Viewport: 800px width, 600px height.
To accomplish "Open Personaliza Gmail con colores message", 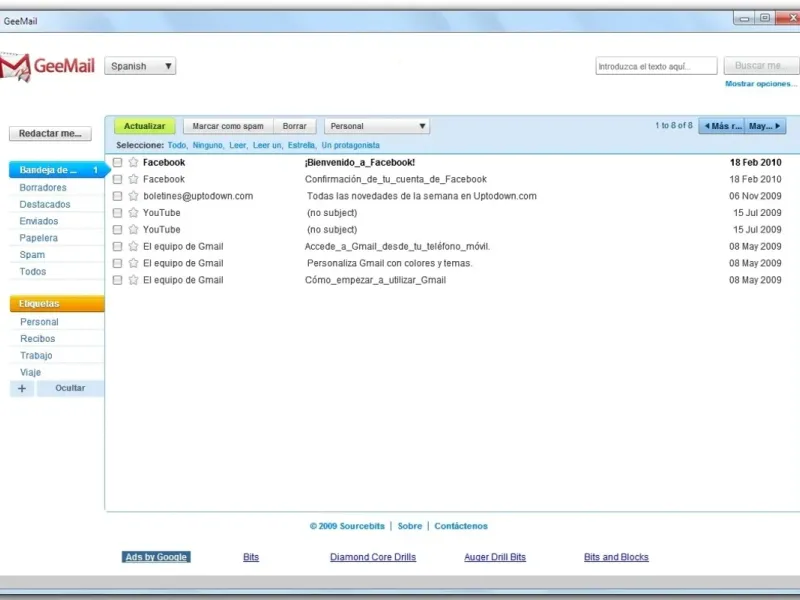I will coord(390,263).
